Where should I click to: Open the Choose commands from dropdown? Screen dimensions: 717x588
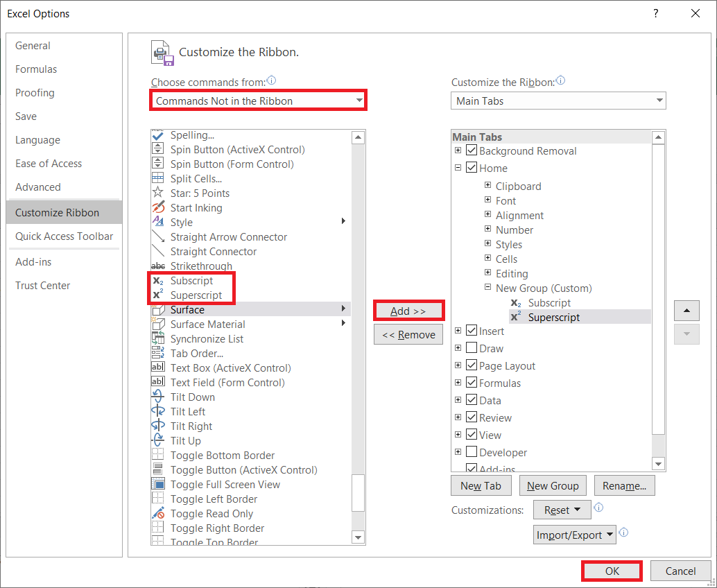pos(258,101)
